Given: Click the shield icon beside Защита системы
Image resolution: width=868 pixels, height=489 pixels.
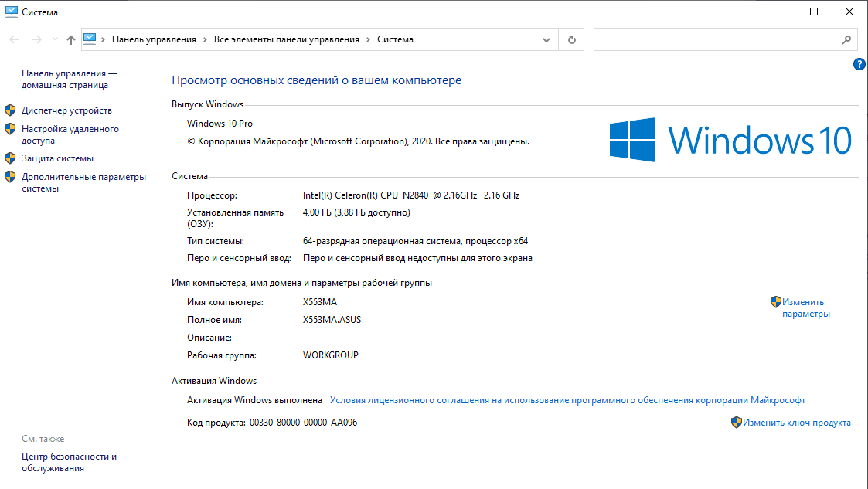Looking at the screenshot, I should point(10,158).
